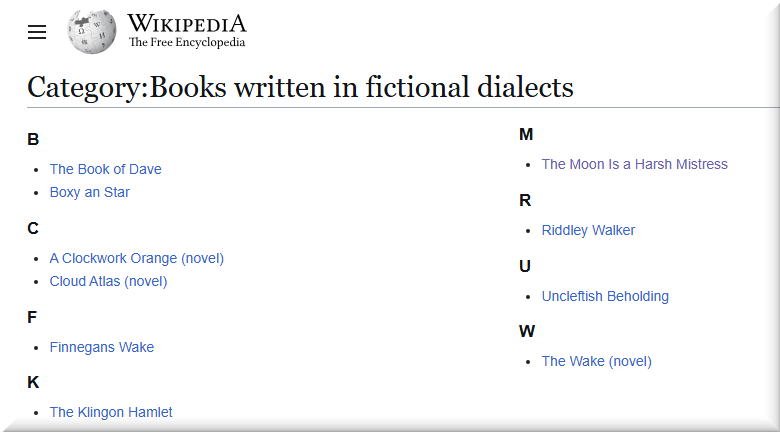Click the Wikipedia globe logo

(x=92, y=31)
